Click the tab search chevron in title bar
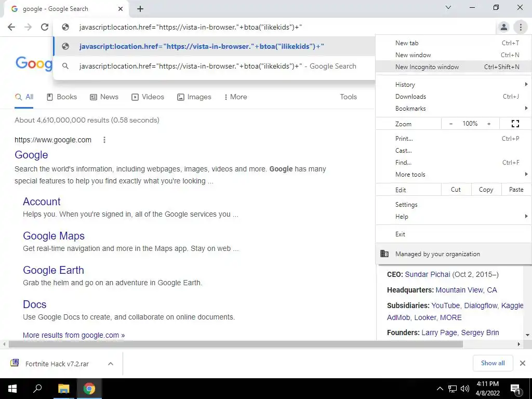Viewport: 532px width, 399px height. pos(448,7)
